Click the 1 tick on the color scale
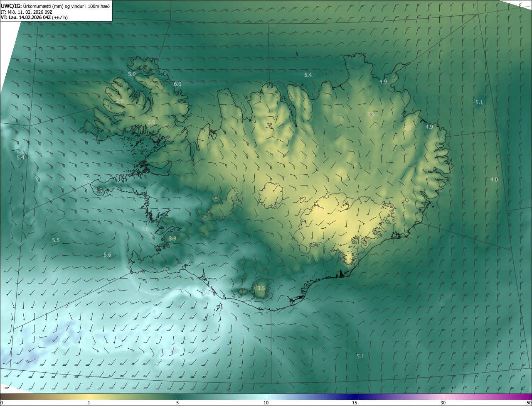 (89, 403)
